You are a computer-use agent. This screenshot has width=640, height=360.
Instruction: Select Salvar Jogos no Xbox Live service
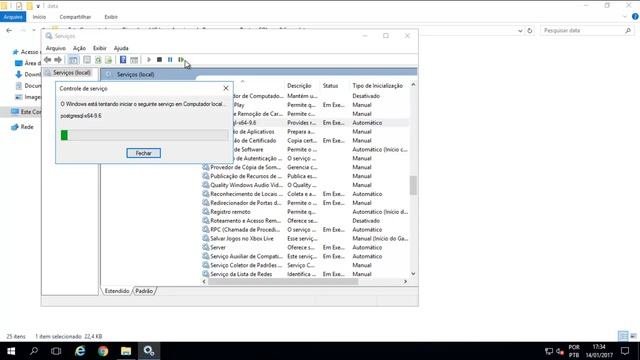242,239
